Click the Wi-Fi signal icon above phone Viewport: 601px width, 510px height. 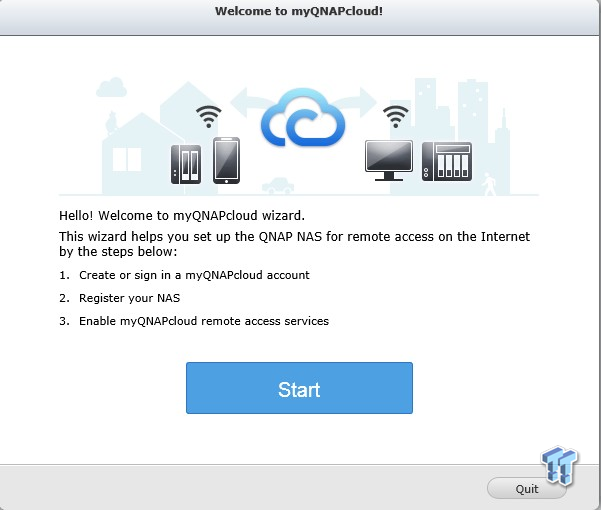[209, 116]
